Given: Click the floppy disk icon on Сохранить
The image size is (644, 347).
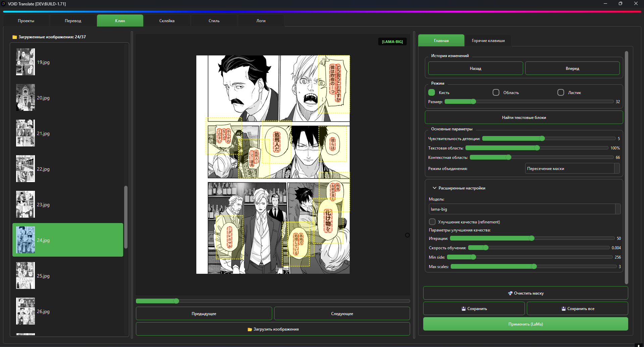Looking at the screenshot, I should pos(463,309).
